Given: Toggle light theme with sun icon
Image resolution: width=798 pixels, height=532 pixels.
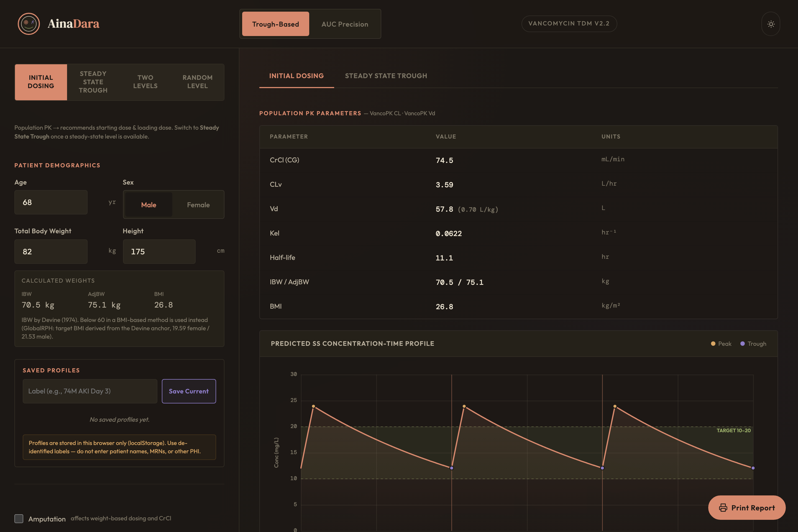Looking at the screenshot, I should [x=771, y=24].
